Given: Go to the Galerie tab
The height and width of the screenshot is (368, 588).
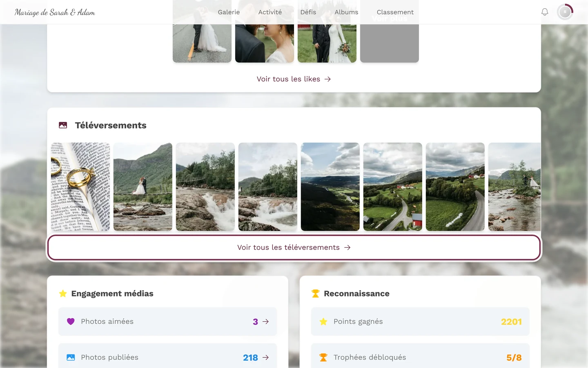Looking at the screenshot, I should pos(229,12).
